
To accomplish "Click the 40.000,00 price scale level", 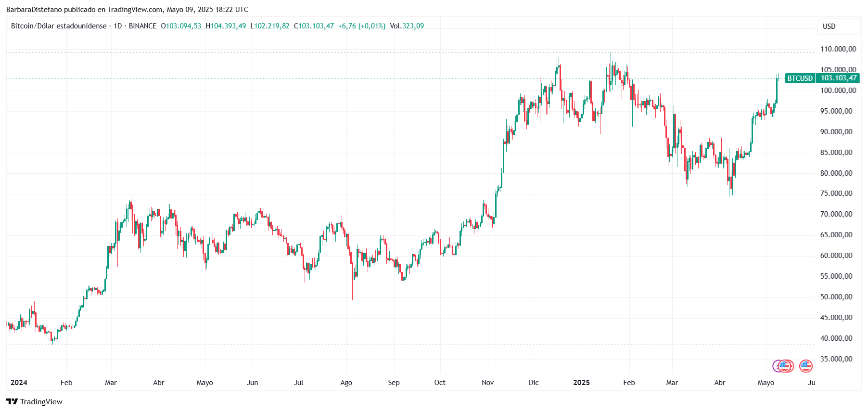I will [x=836, y=338].
